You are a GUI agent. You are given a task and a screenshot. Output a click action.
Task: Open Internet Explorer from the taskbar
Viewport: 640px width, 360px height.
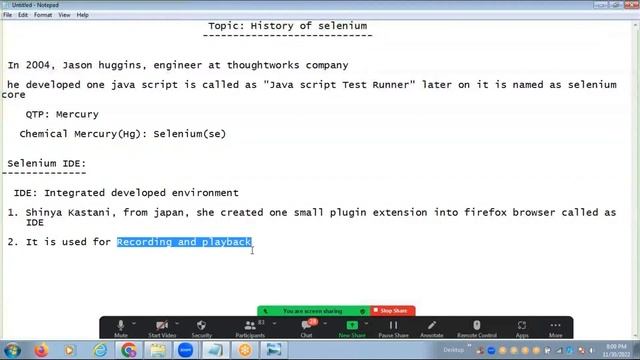coord(100,350)
